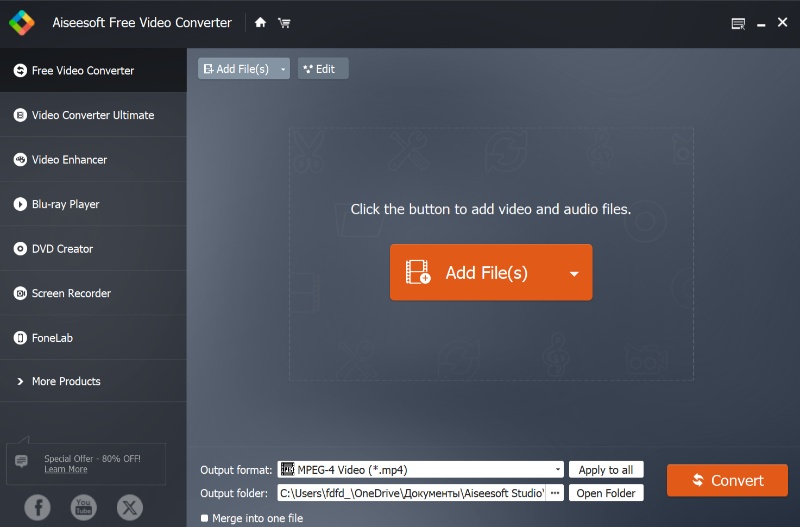The image size is (800, 527).
Task: Expand More Products in sidebar
Action: click(x=66, y=382)
